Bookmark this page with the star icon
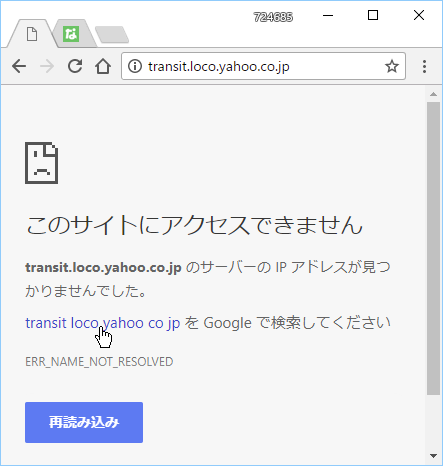Viewport: 443px width, 466px height. 392,66
